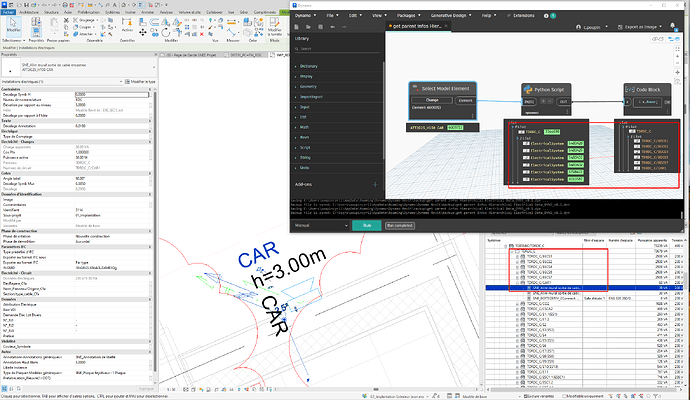Viewport: 690px width, 400px height.
Task: Click the red X Delete tool in Revit ribbon
Action: (202, 34)
